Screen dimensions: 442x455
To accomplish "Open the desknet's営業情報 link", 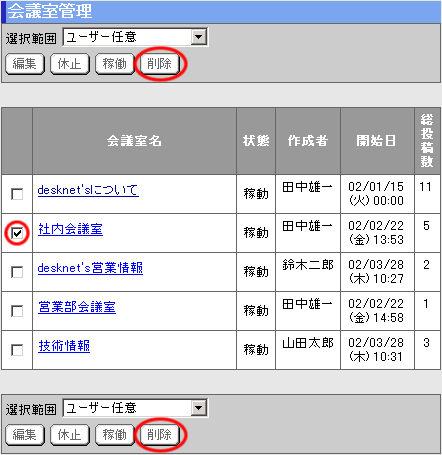I will click(x=90, y=268).
